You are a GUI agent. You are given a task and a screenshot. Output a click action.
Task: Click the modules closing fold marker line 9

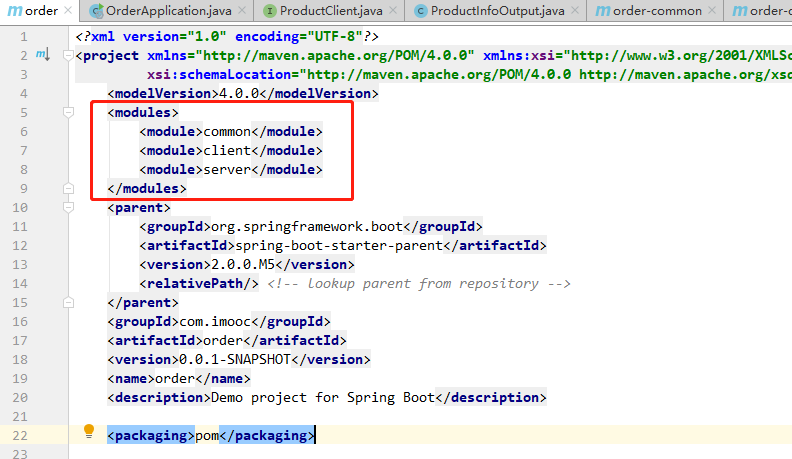point(68,188)
